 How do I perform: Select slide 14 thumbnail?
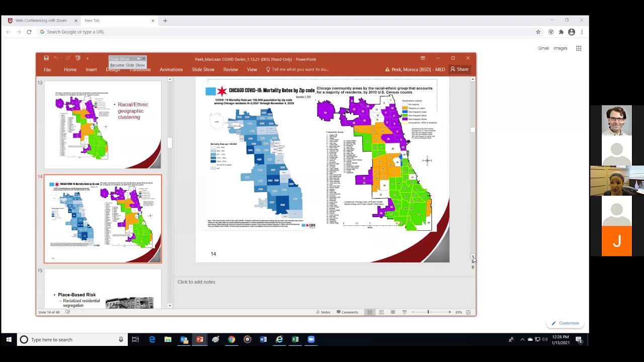pyautogui.click(x=103, y=219)
